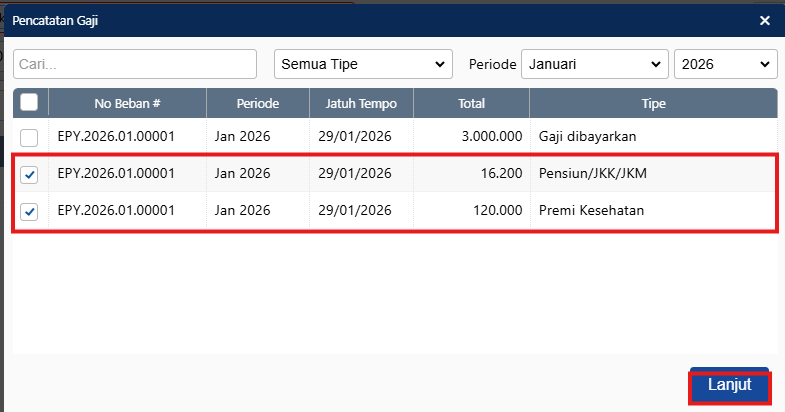
Task: Toggle the select-all header checkbox
Action: click(x=30, y=103)
